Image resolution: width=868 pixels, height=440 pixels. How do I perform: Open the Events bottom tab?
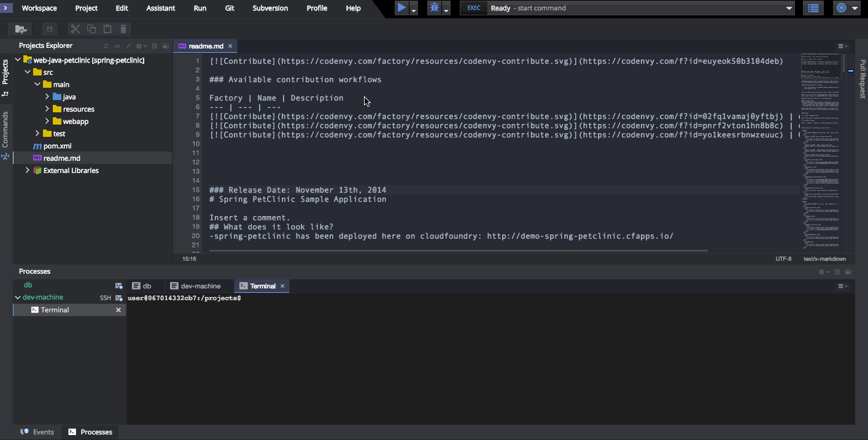point(37,432)
